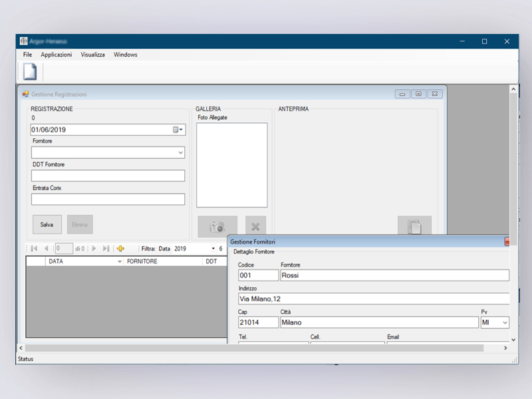Screen dimensions: 532x399
Task: Go to the previous record arrow
Action: tap(46, 249)
